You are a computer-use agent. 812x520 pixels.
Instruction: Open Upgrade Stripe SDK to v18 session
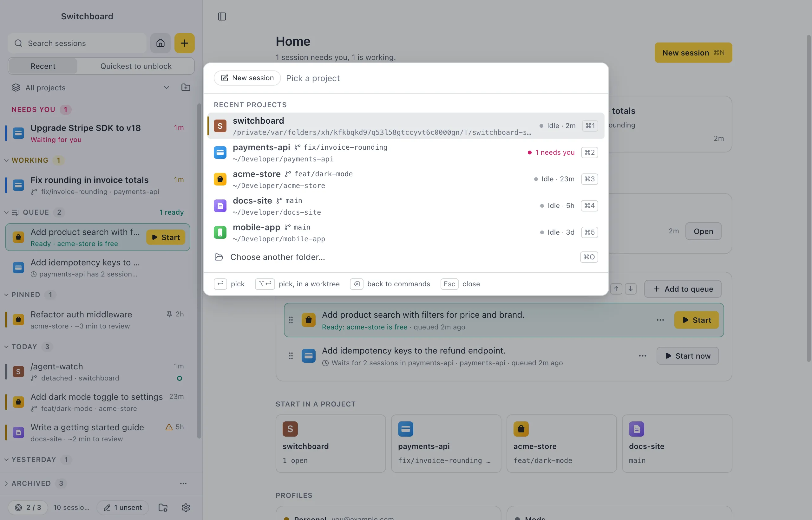pyautogui.click(x=98, y=133)
